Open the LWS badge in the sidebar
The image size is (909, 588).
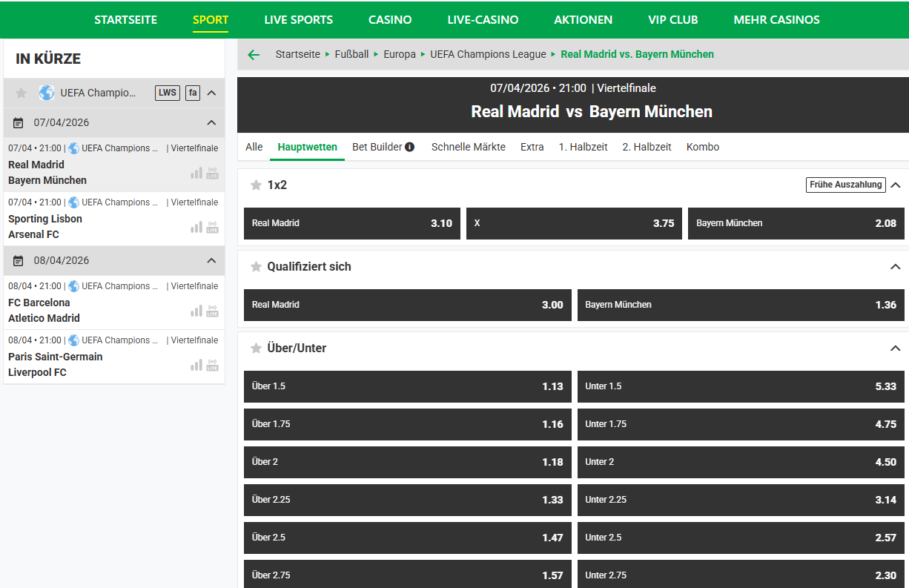(x=168, y=93)
